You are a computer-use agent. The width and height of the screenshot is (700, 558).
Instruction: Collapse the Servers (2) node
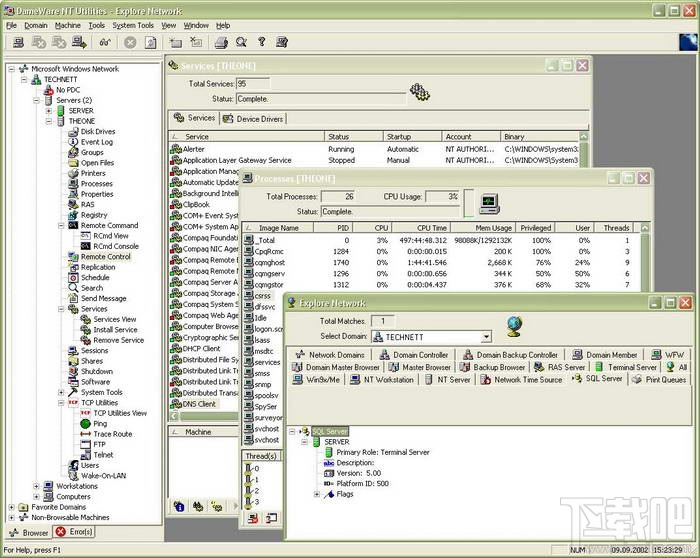37,100
